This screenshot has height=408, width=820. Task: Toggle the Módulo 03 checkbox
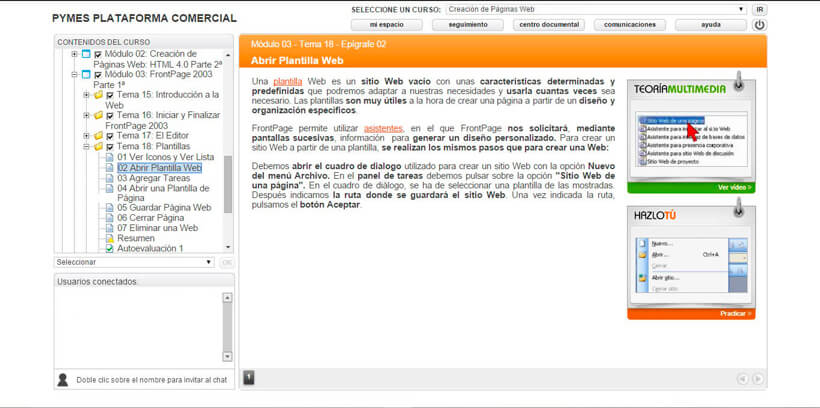coord(97,75)
